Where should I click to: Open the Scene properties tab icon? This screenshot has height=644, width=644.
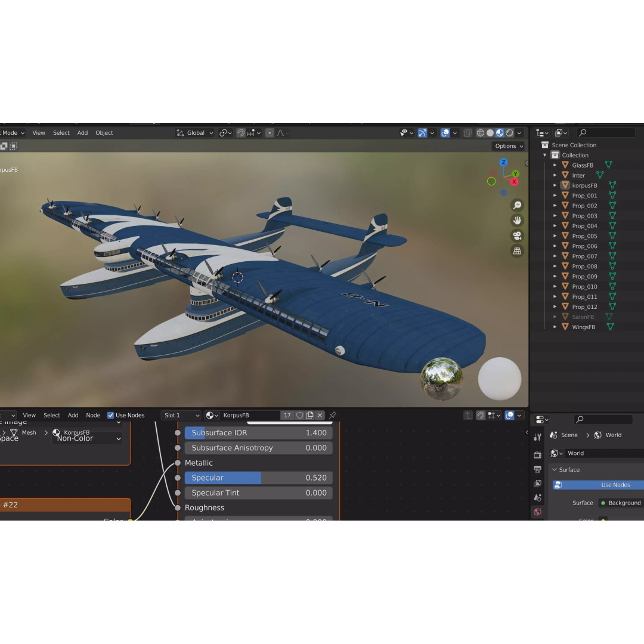click(537, 498)
